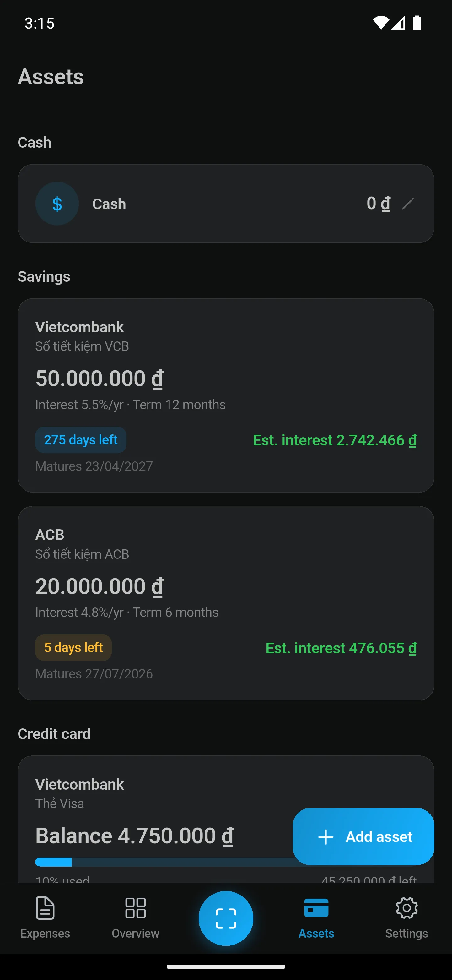This screenshot has height=980, width=452.
Task: Tap the 275 days left badge
Action: (x=81, y=440)
